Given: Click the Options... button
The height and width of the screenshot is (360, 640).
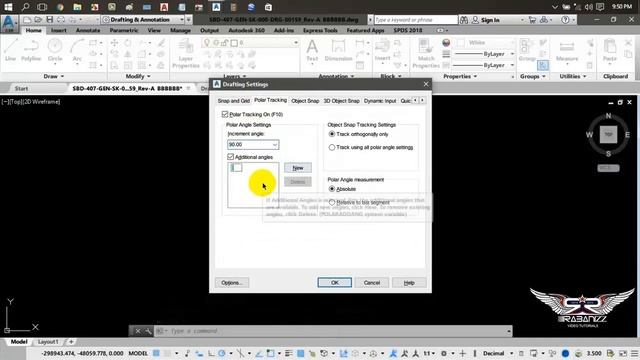Looking at the screenshot, I should coord(232,282).
